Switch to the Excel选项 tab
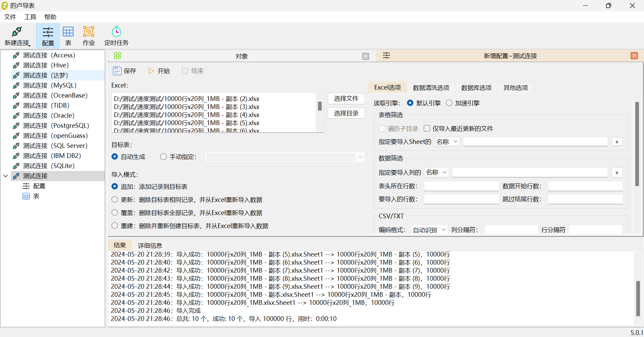644x337 pixels. [387, 87]
